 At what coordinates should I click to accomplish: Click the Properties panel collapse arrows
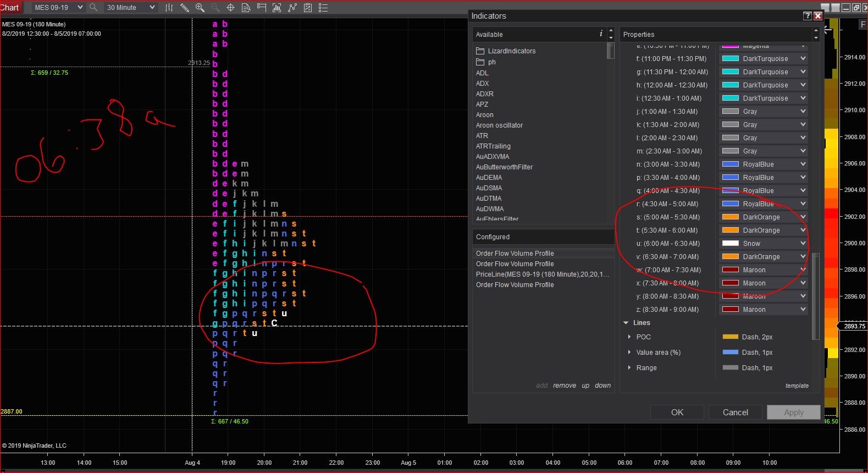pos(816,34)
